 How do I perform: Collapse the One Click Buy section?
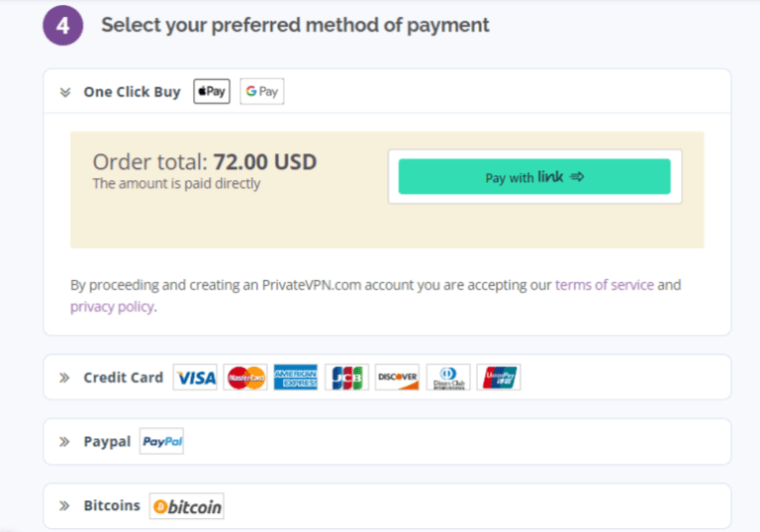point(65,92)
